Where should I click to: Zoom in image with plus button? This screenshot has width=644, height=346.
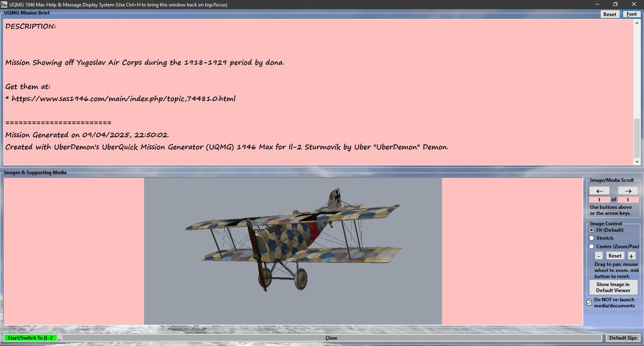[x=631, y=256]
